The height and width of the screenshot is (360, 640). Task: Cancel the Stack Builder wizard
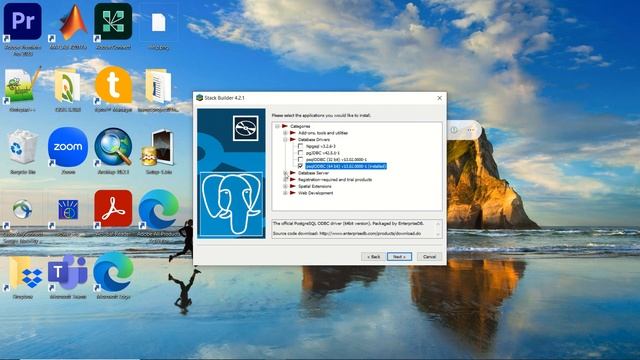(429, 256)
